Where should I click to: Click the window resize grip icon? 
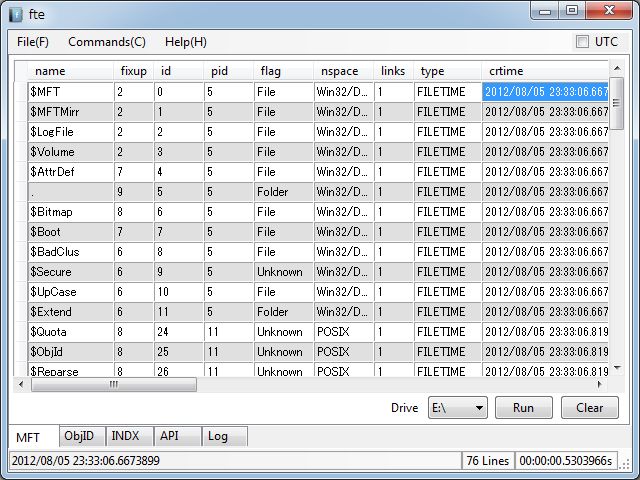click(x=624, y=464)
